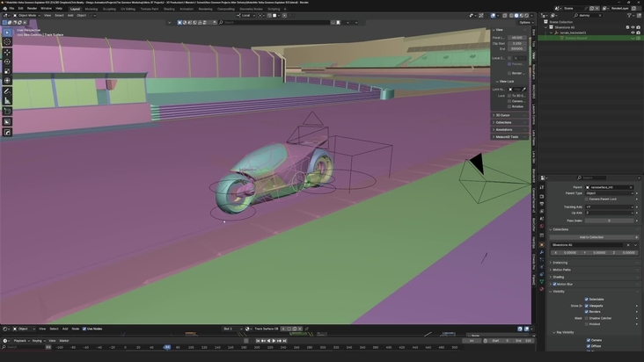The height and width of the screenshot is (362, 644).
Task: Open the Render menu
Action: [x=32, y=8]
